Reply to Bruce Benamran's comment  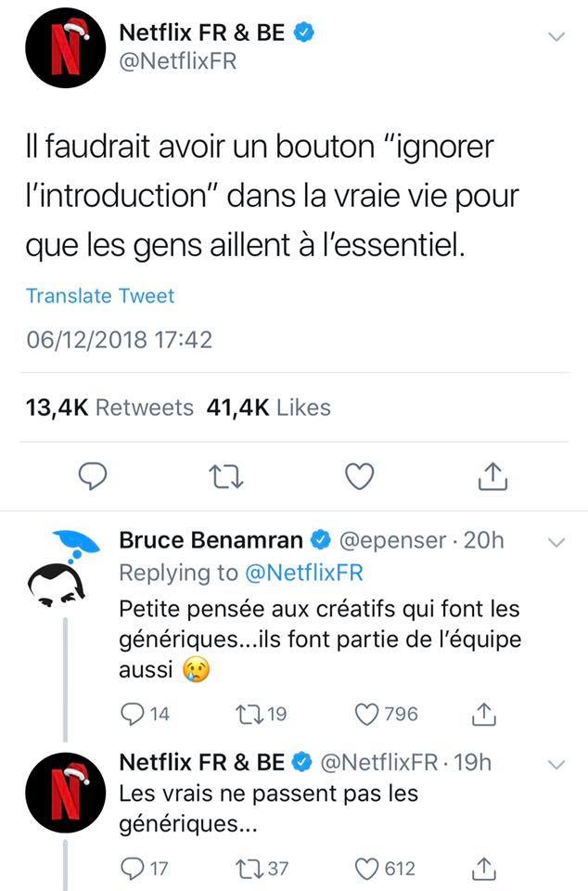click(134, 714)
